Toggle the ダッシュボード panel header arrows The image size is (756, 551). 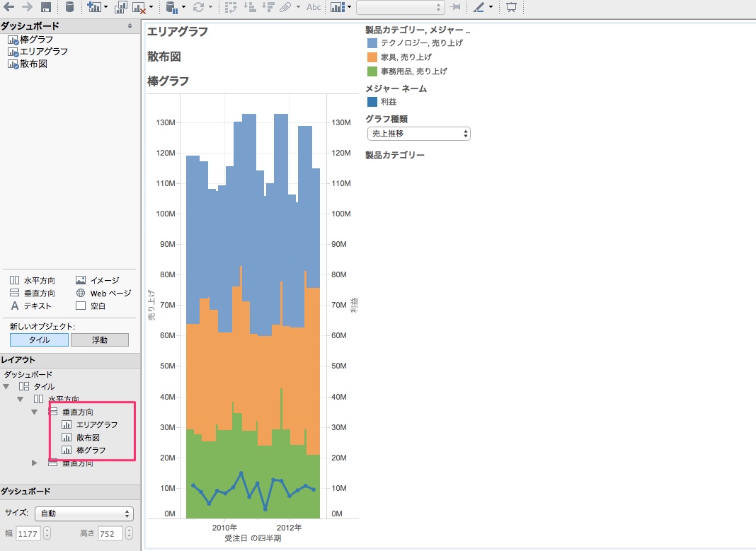click(x=130, y=26)
